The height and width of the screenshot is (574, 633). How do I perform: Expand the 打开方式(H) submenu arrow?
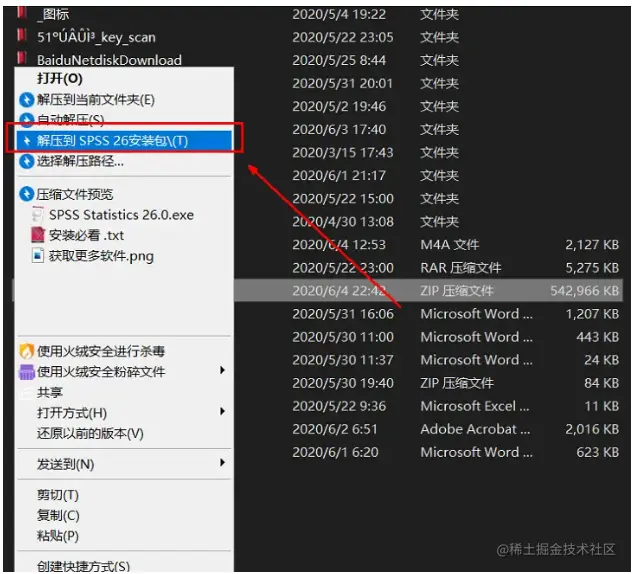(x=222, y=411)
